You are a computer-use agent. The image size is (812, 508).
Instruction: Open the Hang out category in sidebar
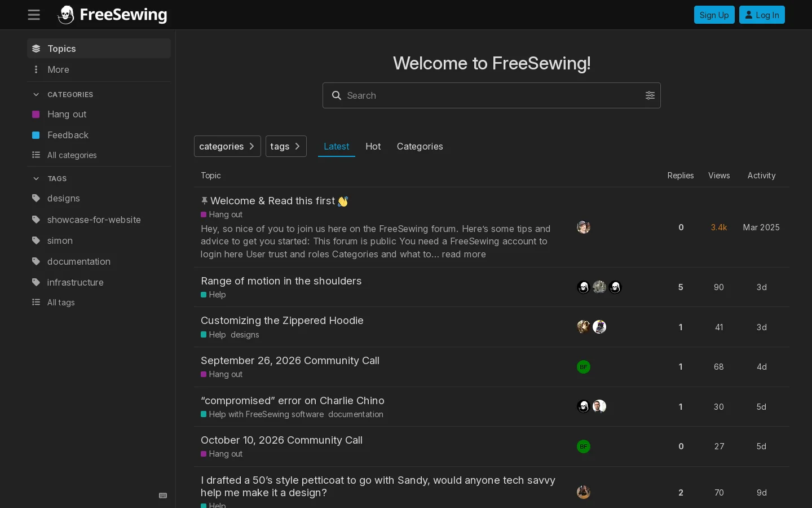pyautogui.click(x=99, y=114)
